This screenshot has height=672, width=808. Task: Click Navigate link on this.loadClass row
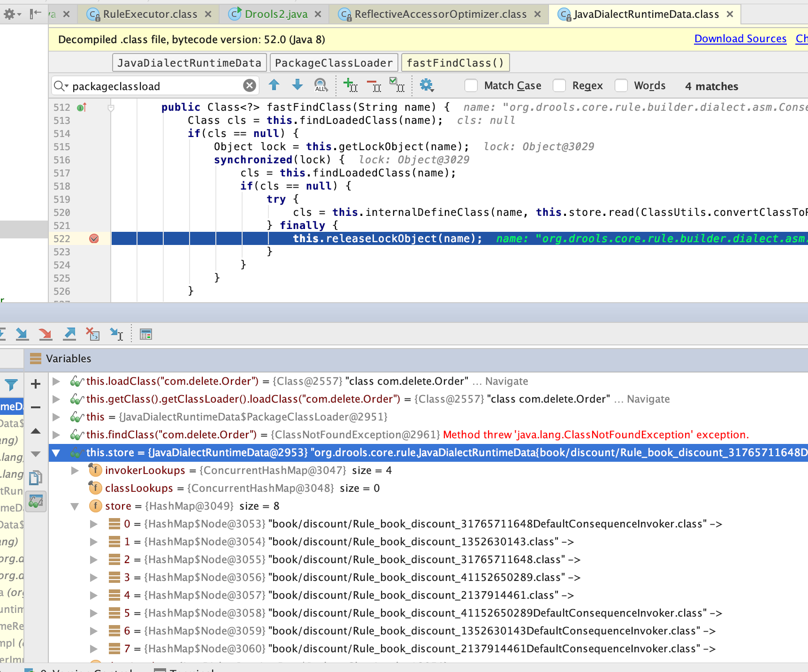pos(507,381)
